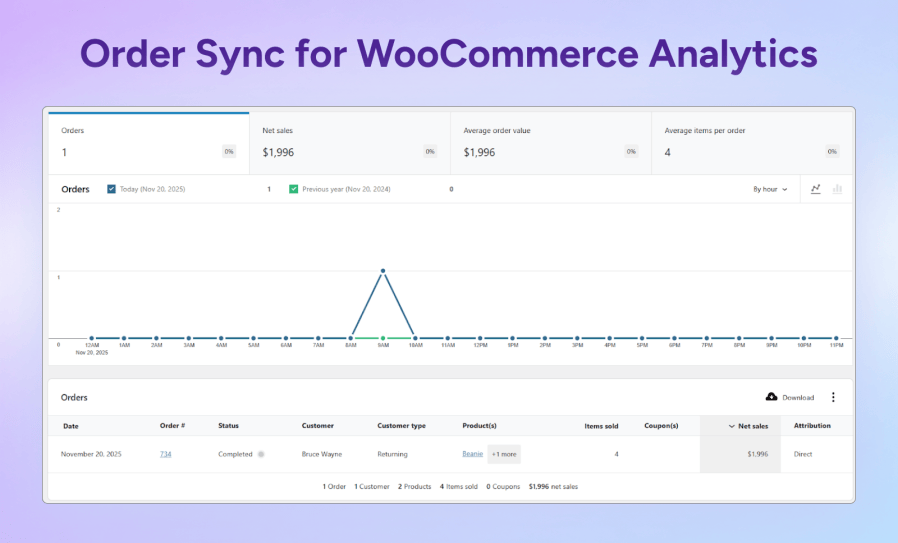Image resolution: width=898 pixels, height=543 pixels.
Task: Click the $1,996 net sales table cell
Action: pos(758,454)
